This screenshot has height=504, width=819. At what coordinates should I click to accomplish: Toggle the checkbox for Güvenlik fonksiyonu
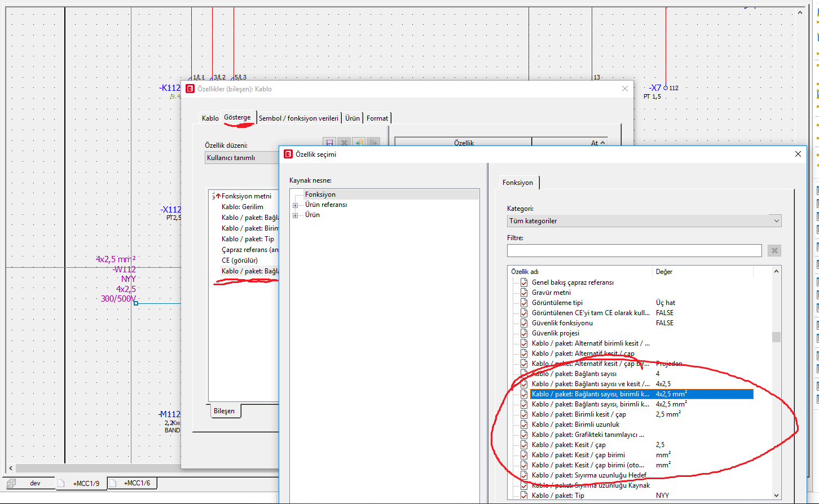point(524,323)
